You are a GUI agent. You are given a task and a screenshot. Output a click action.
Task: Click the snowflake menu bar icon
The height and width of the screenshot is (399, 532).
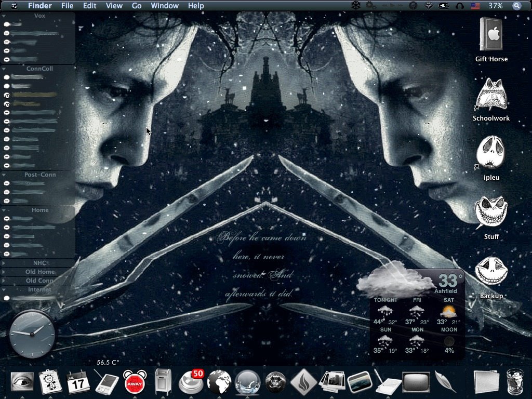pos(355,5)
